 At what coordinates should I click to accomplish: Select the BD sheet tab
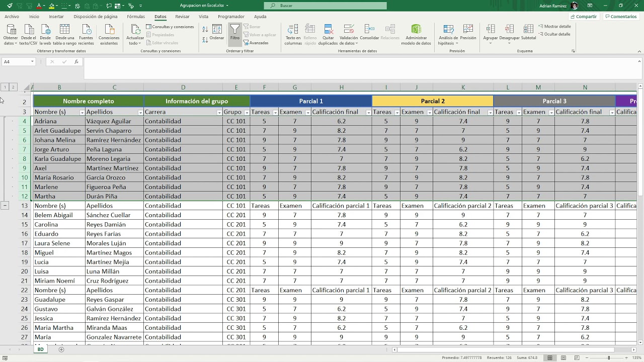pyautogui.click(x=40, y=349)
